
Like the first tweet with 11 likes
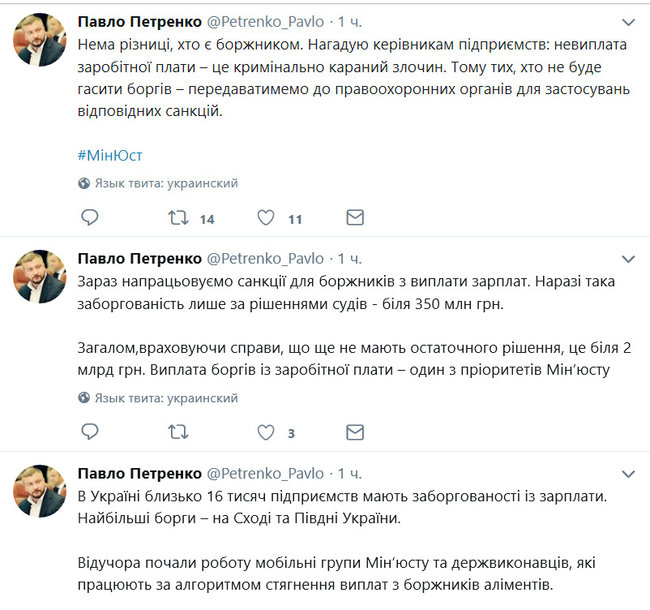point(266,218)
